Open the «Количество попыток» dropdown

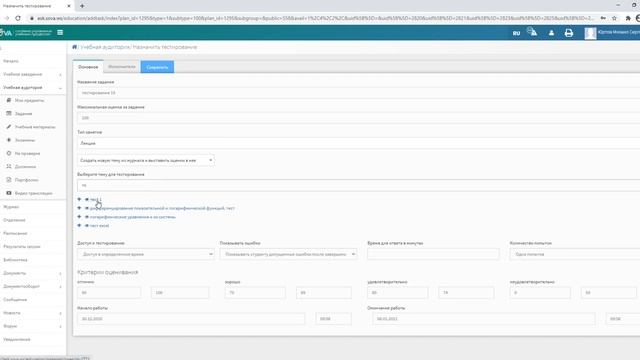(x=575, y=254)
